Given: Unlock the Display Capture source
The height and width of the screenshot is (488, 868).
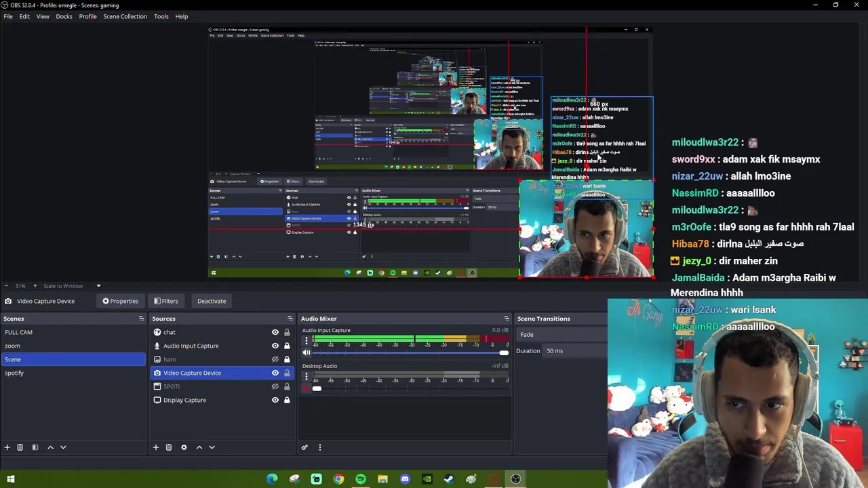Looking at the screenshot, I should pos(287,400).
